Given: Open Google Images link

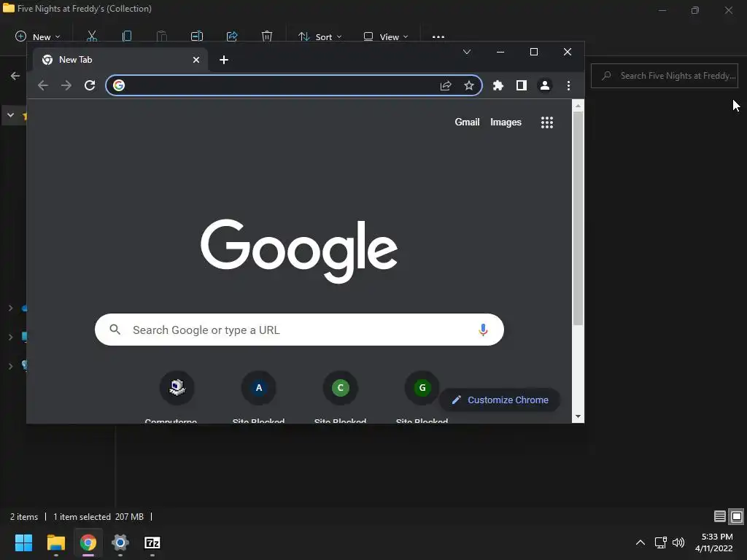Looking at the screenshot, I should click(506, 122).
